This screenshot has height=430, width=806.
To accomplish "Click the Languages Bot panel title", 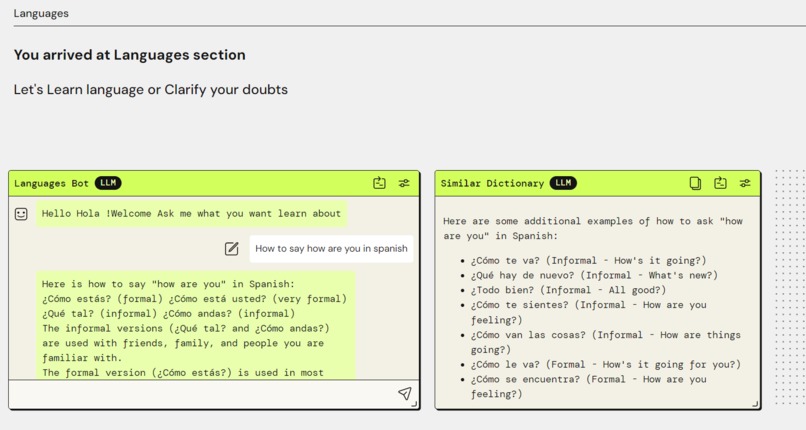I will click(51, 183).
